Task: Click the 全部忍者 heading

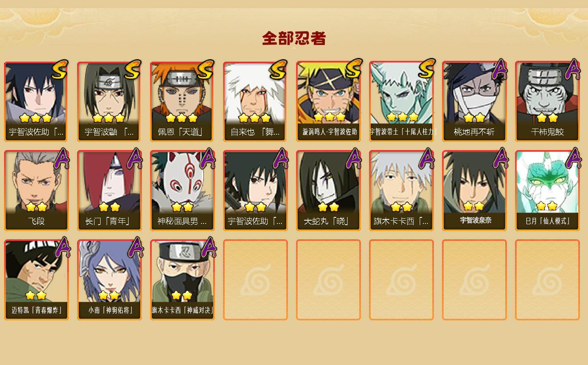Action: pyautogui.click(x=294, y=39)
